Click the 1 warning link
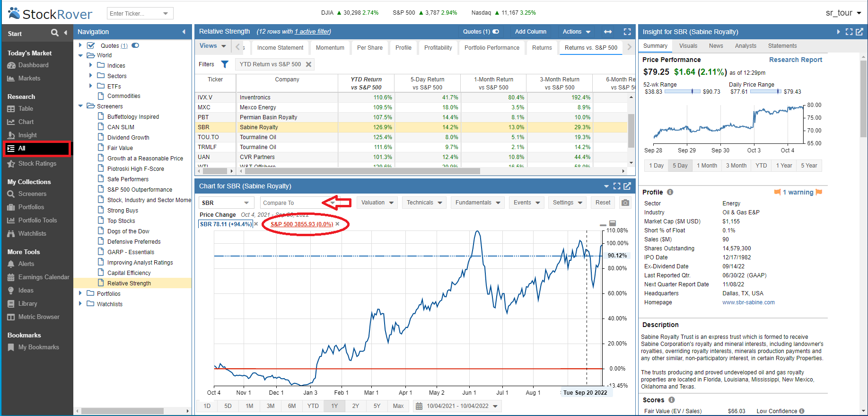The image size is (868, 416). point(798,192)
